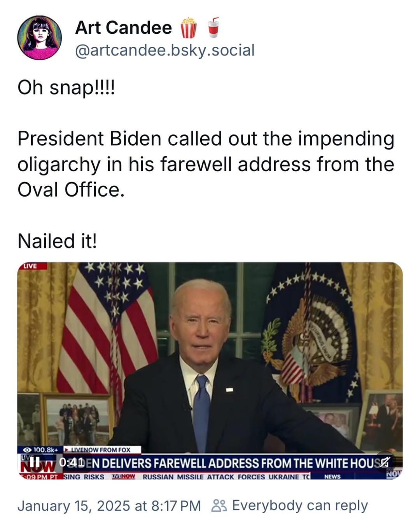420x526 pixels.
Task: Click the red LIVE badge on video
Action: pyautogui.click(x=32, y=266)
